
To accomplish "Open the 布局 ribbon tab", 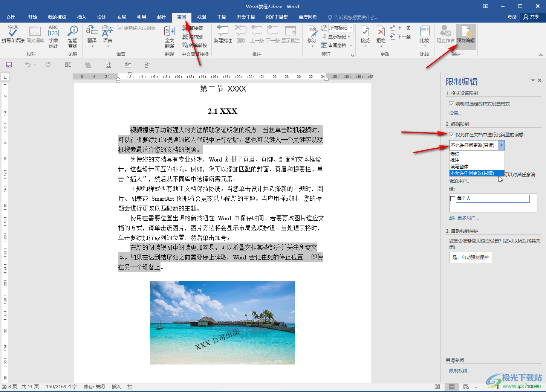I will pyautogui.click(x=122, y=17).
